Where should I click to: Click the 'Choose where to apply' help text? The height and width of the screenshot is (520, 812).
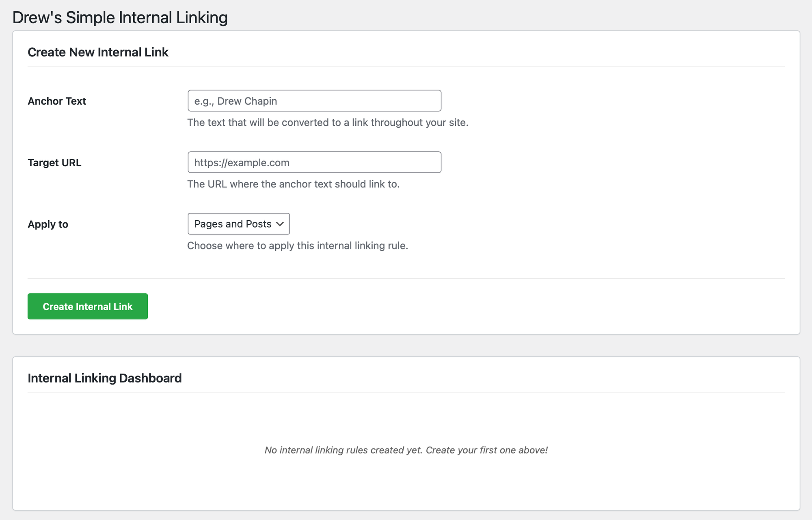[x=298, y=246]
